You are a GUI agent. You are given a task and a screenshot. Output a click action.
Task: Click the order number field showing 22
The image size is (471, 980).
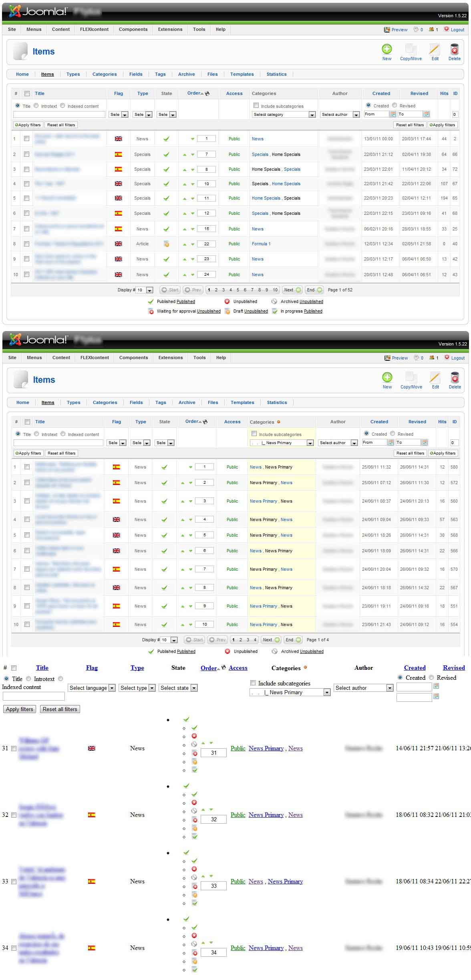(207, 244)
